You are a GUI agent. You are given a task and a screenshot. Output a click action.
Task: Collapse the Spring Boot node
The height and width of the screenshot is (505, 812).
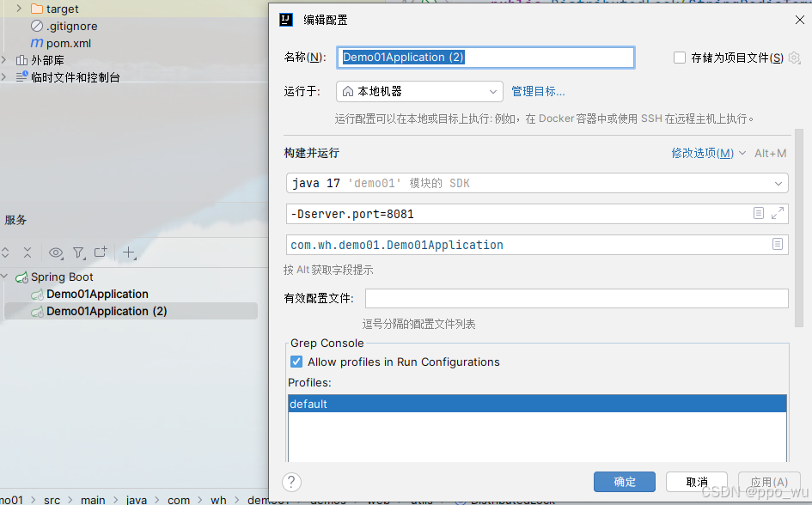[x=4, y=277]
